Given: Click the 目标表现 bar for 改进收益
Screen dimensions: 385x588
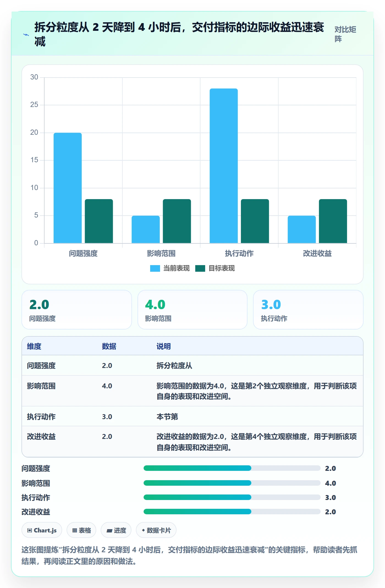Looking at the screenshot, I should coord(333,221).
